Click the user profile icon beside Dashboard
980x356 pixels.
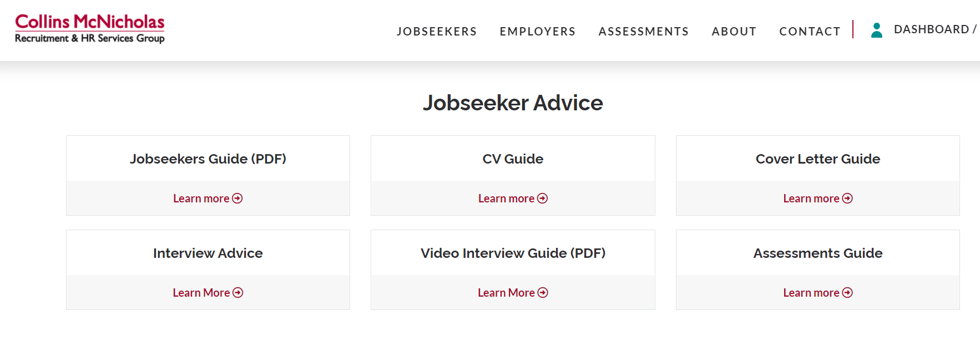pos(877,30)
